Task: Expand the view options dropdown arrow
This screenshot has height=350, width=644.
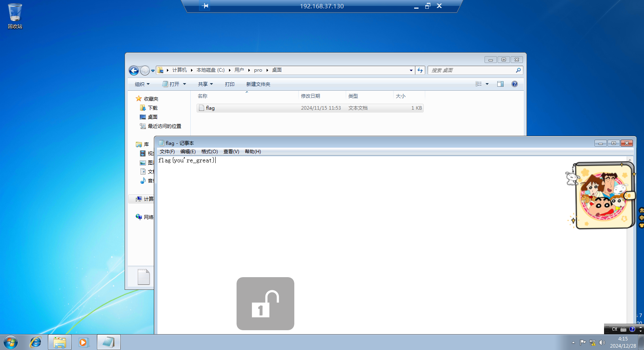Action: click(487, 84)
